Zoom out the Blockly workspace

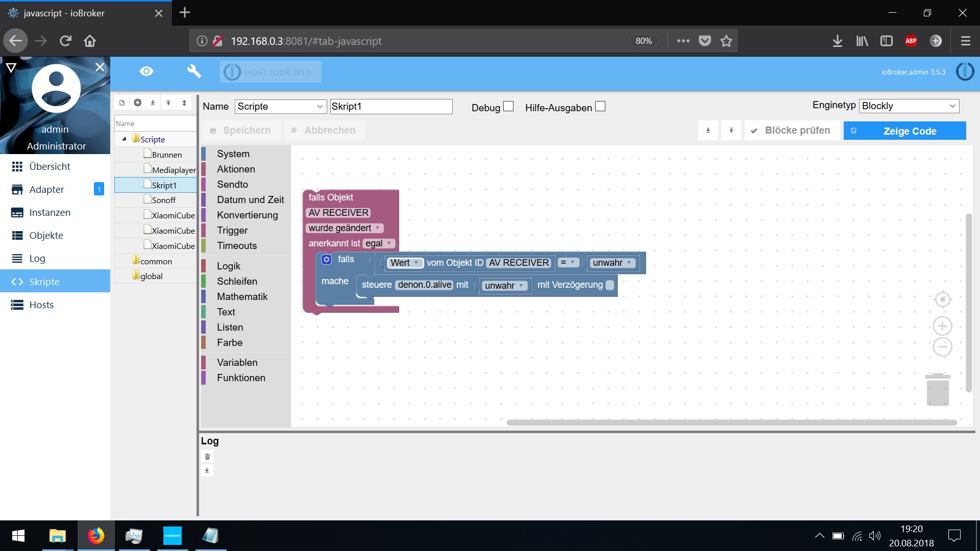(942, 347)
